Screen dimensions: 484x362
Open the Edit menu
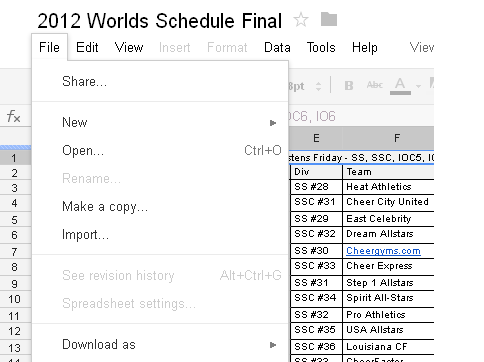[x=87, y=47]
